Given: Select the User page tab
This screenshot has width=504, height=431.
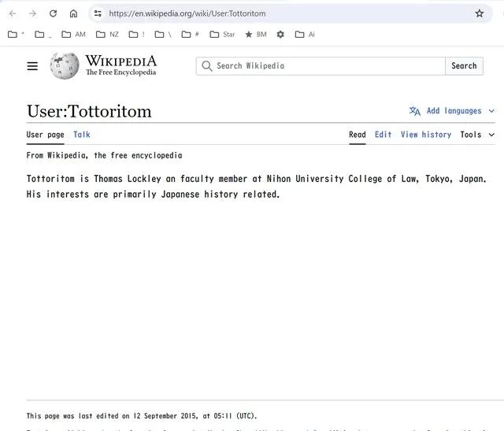Looking at the screenshot, I should pyautogui.click(x=46, y=135).
